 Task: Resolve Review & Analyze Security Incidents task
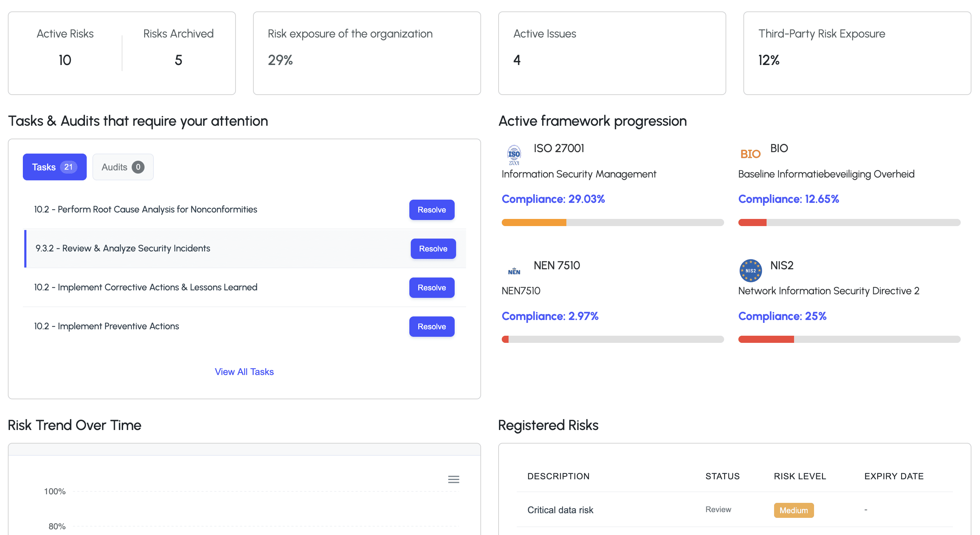[433, 249]
